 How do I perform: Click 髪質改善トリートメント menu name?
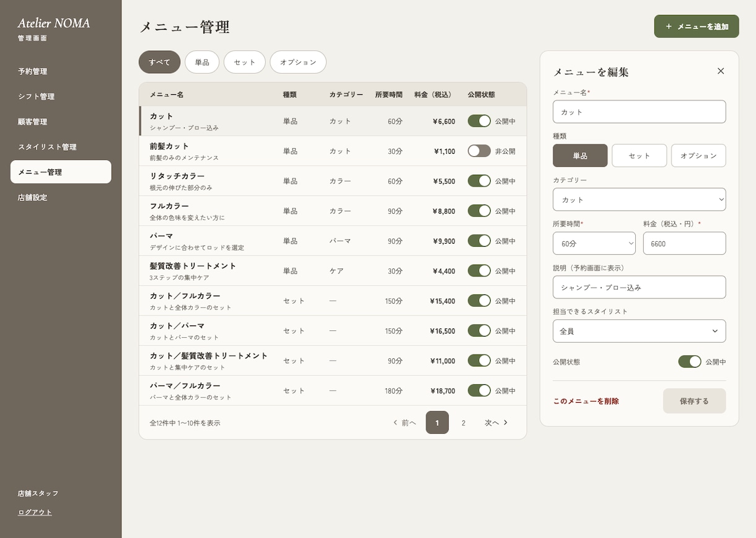point(193,266)
